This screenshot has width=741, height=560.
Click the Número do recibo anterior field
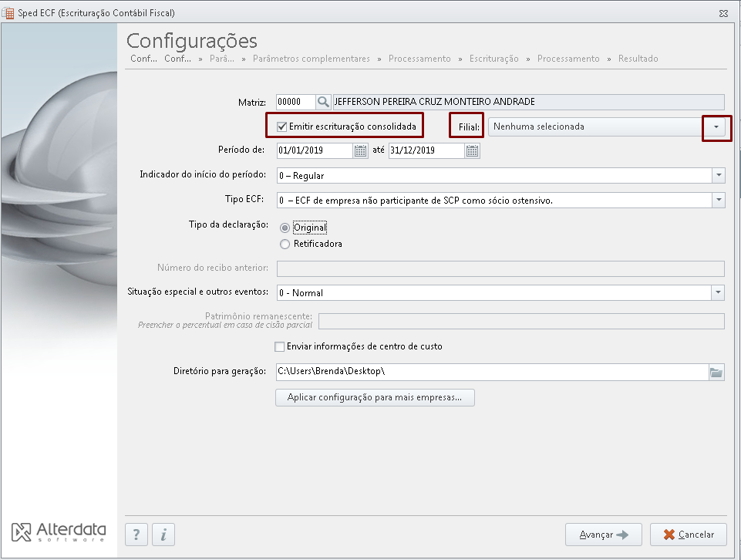click(500, 268)
